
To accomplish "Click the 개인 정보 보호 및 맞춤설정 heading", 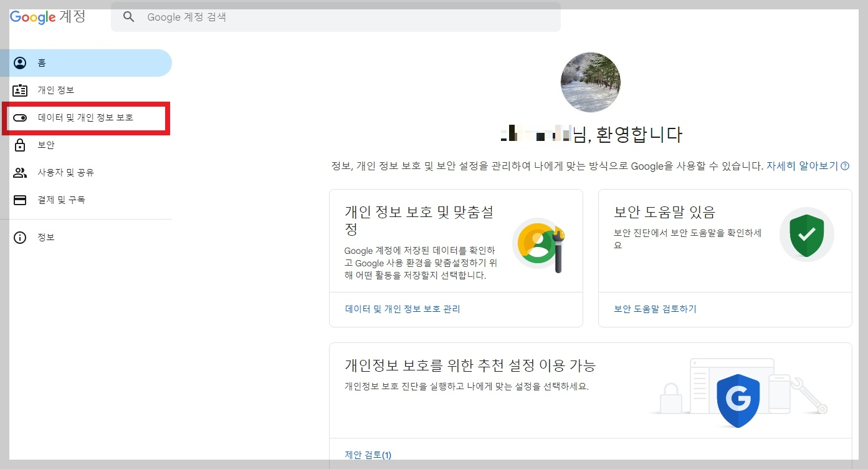I will 419,220.
